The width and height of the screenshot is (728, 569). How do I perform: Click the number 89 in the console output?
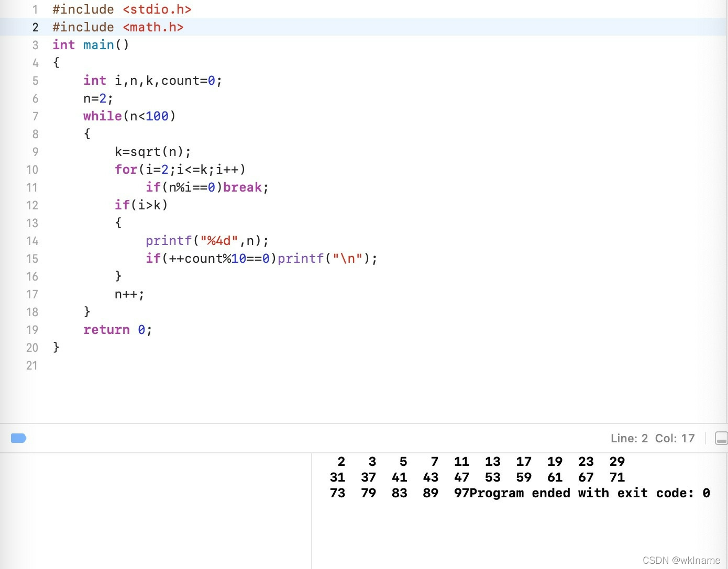[431, 493]
